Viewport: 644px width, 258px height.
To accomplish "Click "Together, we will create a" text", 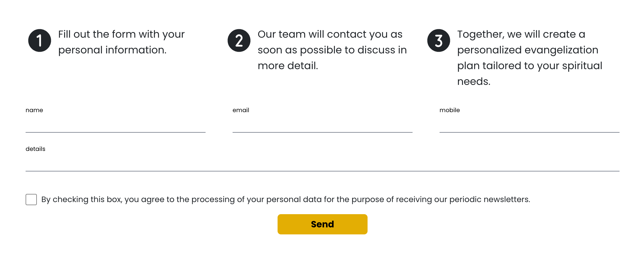I will (521, 34).
